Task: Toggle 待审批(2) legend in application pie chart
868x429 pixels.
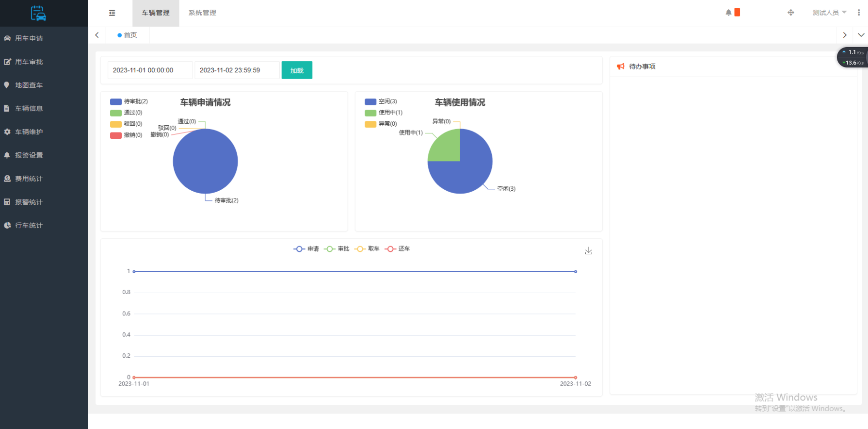Action: coord(129,101)
